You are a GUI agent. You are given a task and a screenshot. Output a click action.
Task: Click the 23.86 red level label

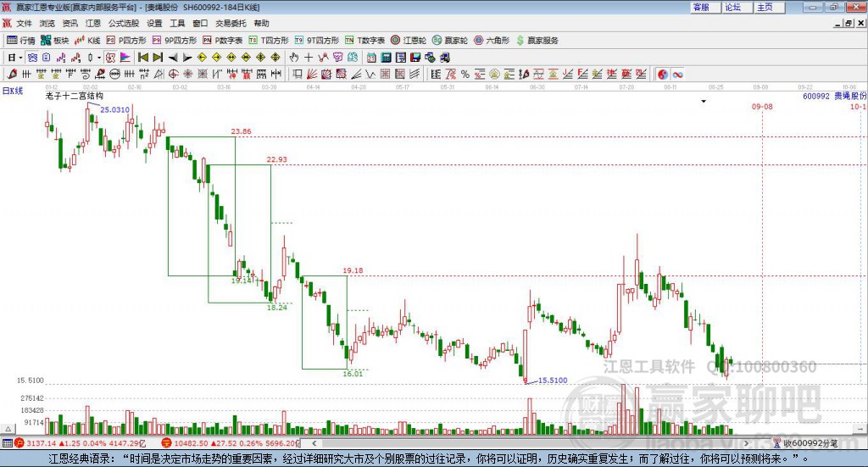(x=241, y=131)
